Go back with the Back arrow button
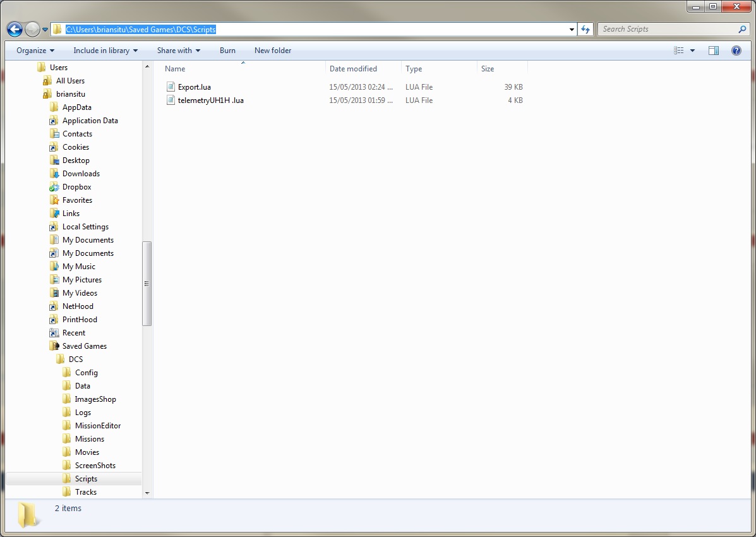Image resolution: width=756 pixels, height=537 pixels. coord(15,30)
